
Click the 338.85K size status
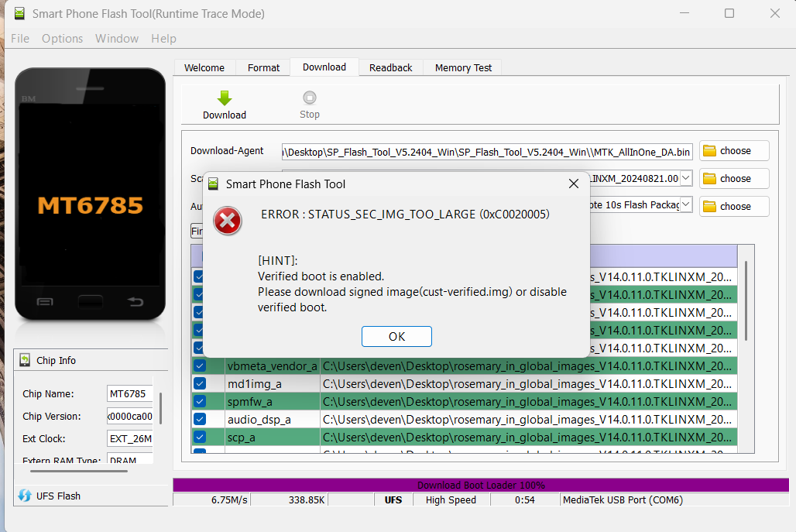click(x=290, y=500)
